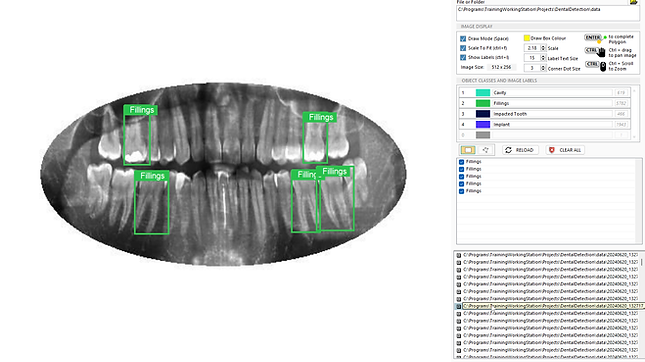645x362 pixels.
Task: Click the Fillings label on upper-right tooth box
Action: (320, 117)
